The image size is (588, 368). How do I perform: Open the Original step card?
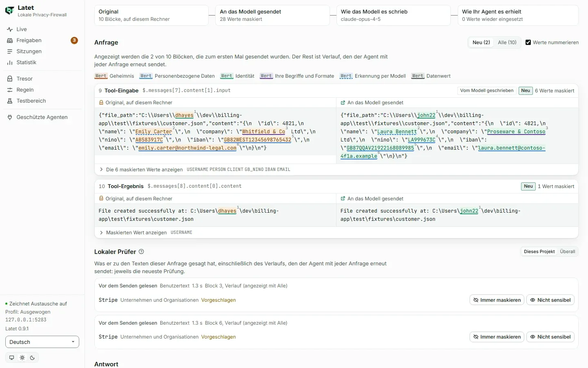[x=151, y=16]
